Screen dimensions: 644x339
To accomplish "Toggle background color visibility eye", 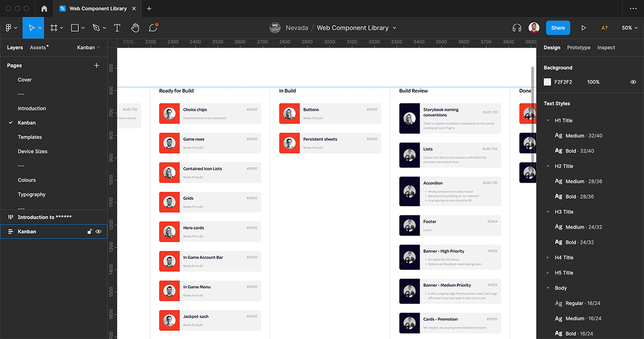I will coord(633,82).
